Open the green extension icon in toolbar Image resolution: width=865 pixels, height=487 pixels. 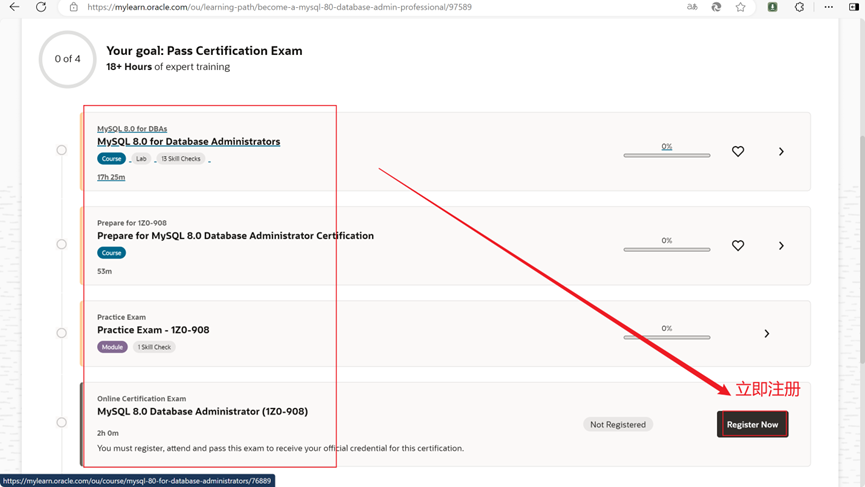click(772, 7)
